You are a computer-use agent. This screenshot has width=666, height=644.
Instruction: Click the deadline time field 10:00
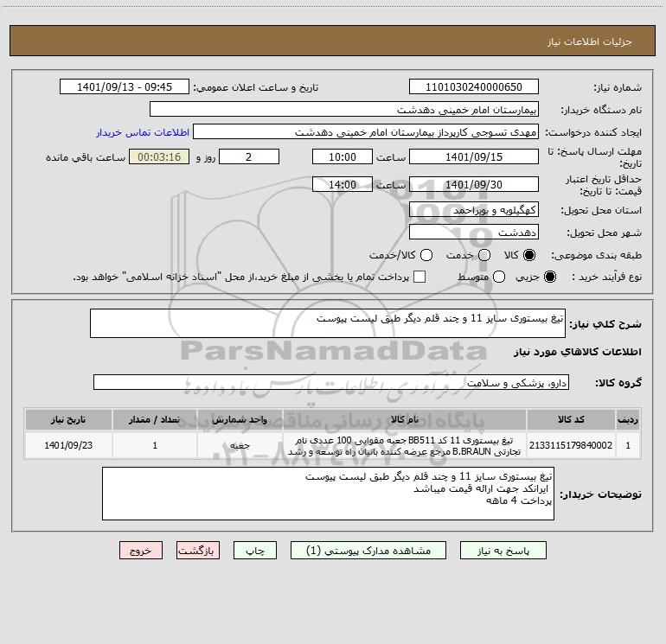point(343,156)
